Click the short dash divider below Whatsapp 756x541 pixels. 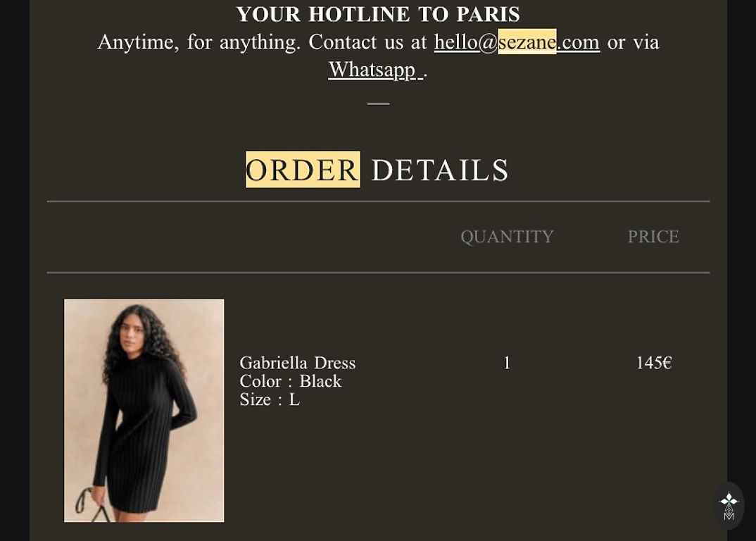click(x=378, y=104)
